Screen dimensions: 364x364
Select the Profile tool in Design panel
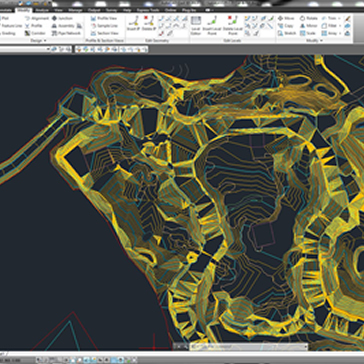pyautogui.click(x=34, y=26)
